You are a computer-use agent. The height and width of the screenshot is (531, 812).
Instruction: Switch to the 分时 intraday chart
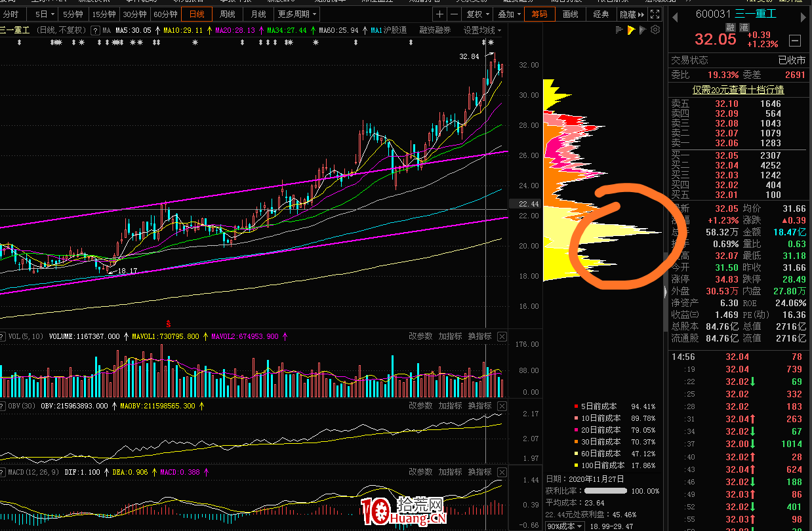(11, 14)
